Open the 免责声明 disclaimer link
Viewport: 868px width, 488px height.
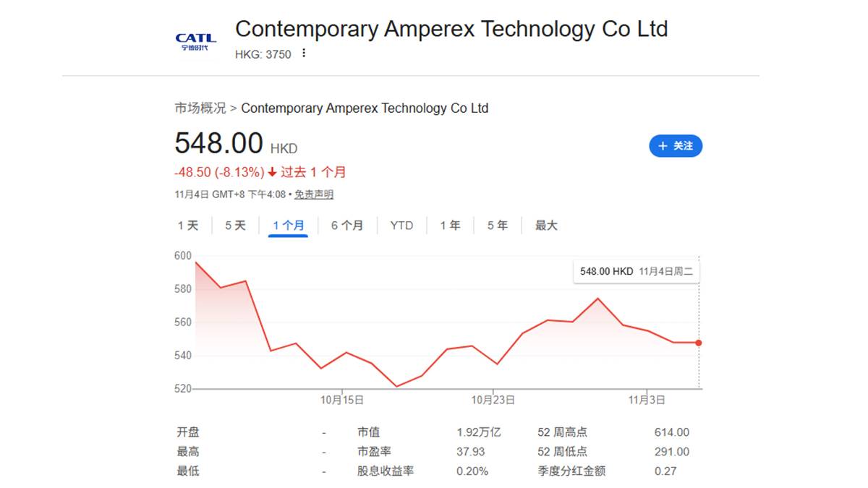tap(314, 194)
